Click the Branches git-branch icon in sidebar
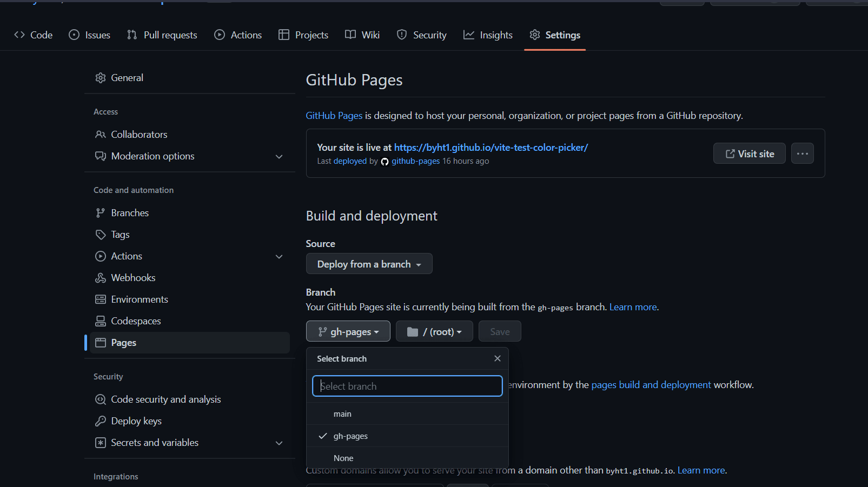 pos(101,213)
